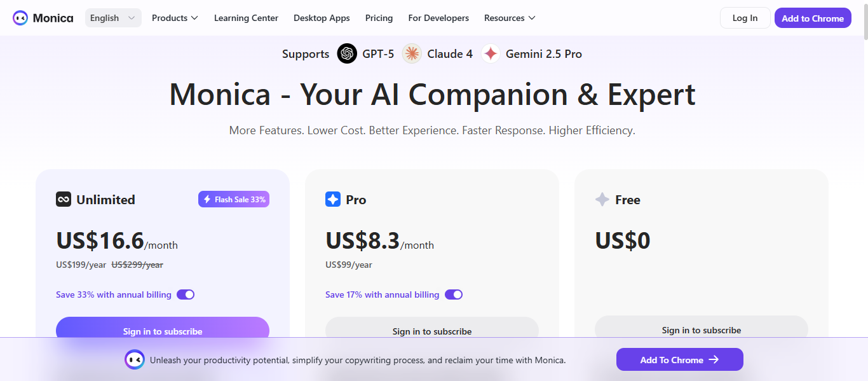The image size is (868, 381).
Task: Click the GPT-5 OpenAI logo icon
Action: [x=347, y=54]
